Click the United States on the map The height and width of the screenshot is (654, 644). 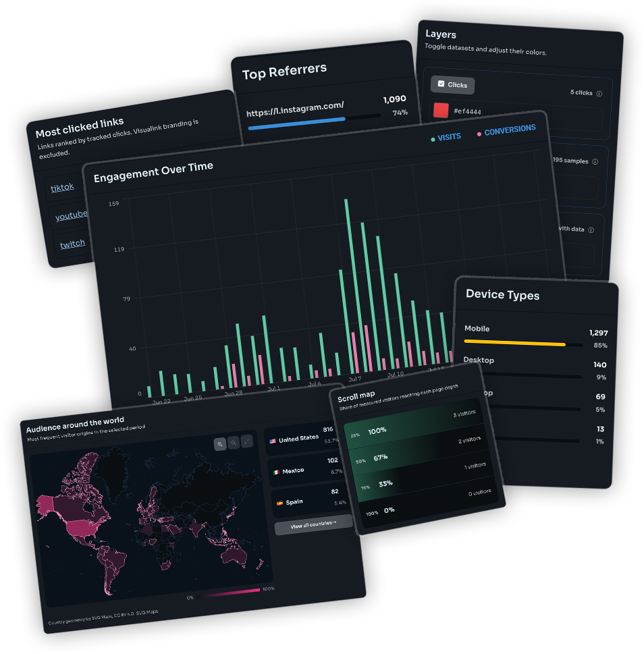point(82,528)
